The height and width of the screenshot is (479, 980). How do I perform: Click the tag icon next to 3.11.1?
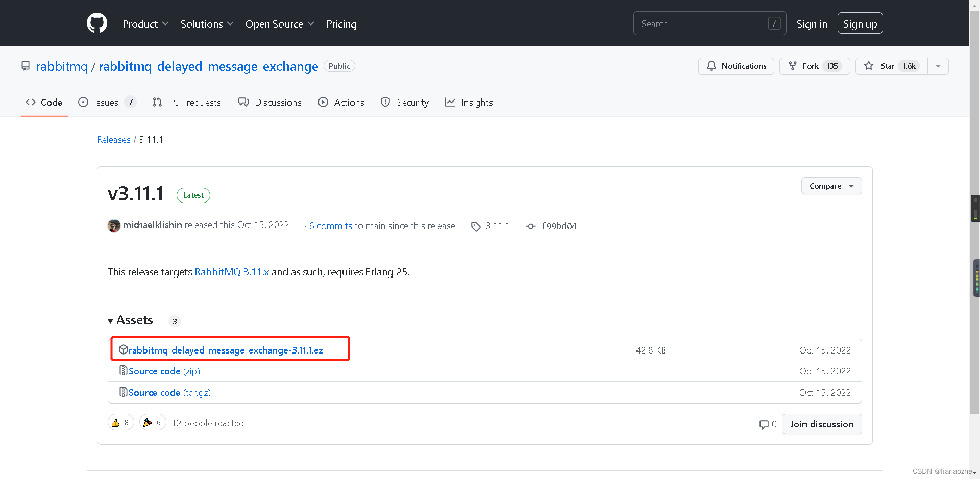click(x=476, y=226)
